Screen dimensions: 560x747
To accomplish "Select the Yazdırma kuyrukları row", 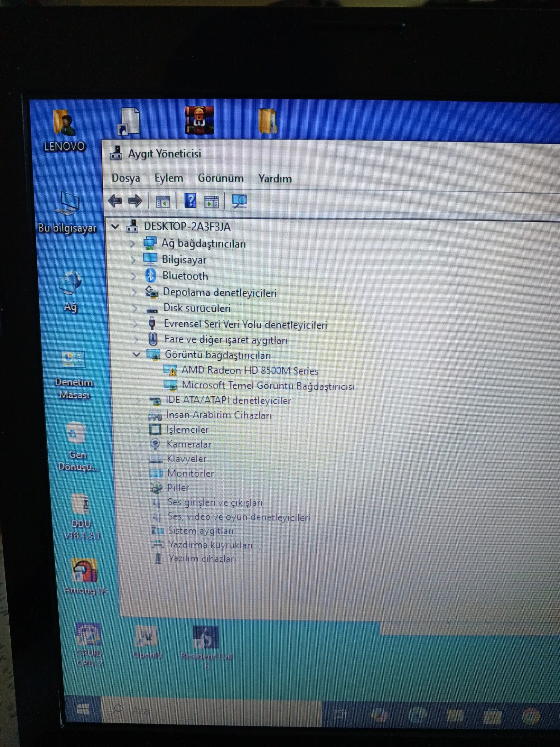I will [x=210, y=545].
